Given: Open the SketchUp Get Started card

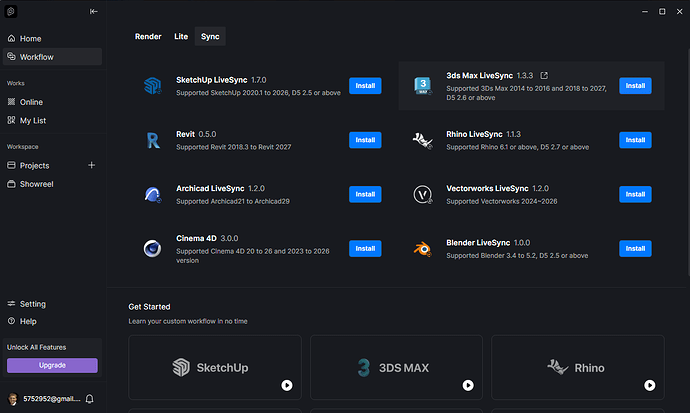Looking at the screenshot, I should tap(215, 367).
